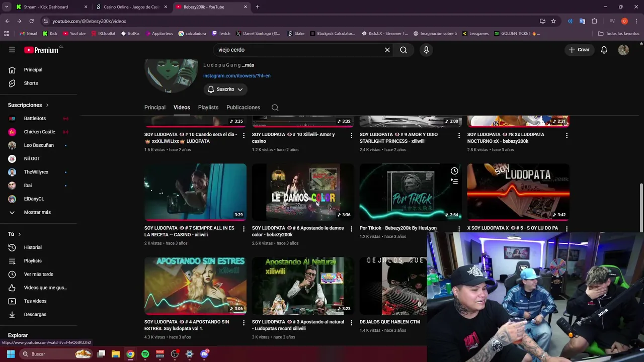Image resolution: width=644 pixels, height=362 pixels.
Task: Expand the Suscrito notification dropdown
Action: pos(226,89)
